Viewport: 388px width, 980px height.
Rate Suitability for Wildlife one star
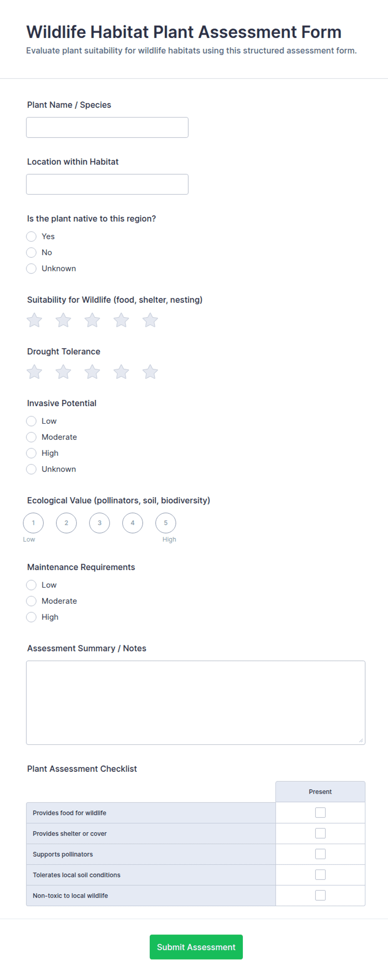pos(34,320)
